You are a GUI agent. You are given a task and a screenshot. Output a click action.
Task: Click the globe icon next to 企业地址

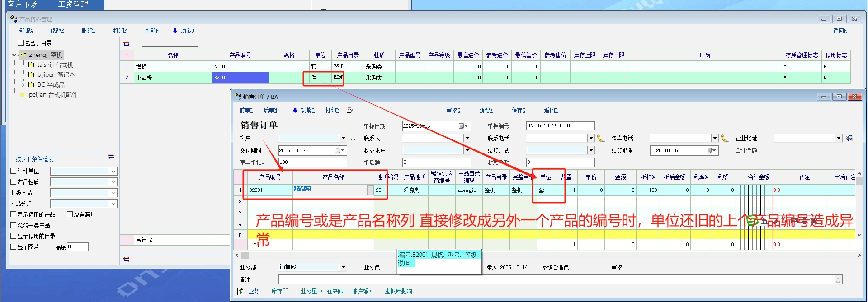pyautogui.click(x=849, y=138)
